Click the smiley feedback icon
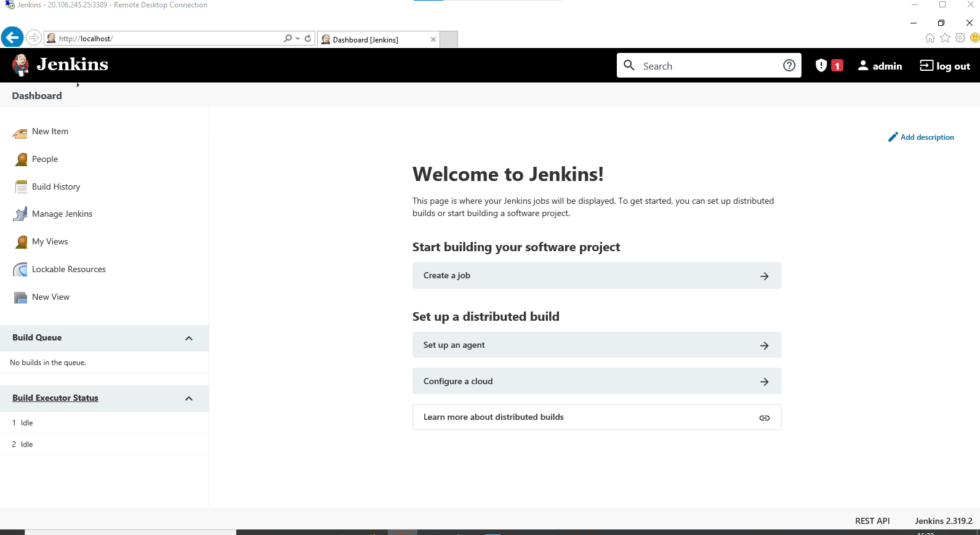Image resolution: width=980 pixels, height=535 pixels. 975,38
